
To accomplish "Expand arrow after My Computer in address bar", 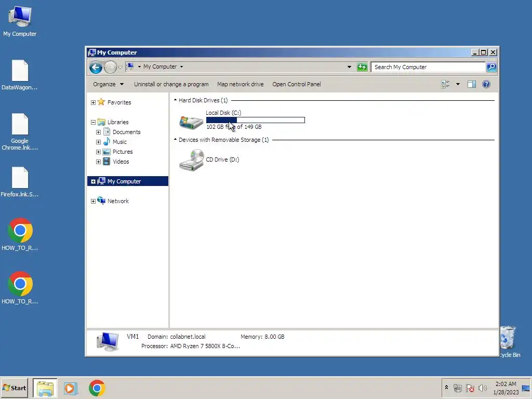I will point(181,67).
